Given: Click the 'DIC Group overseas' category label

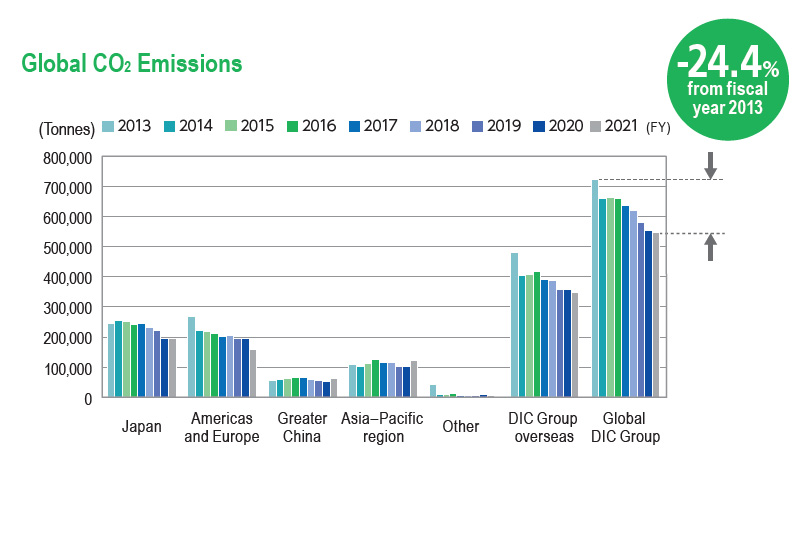Looking at the screenshot, I should (x=543, y=428).
